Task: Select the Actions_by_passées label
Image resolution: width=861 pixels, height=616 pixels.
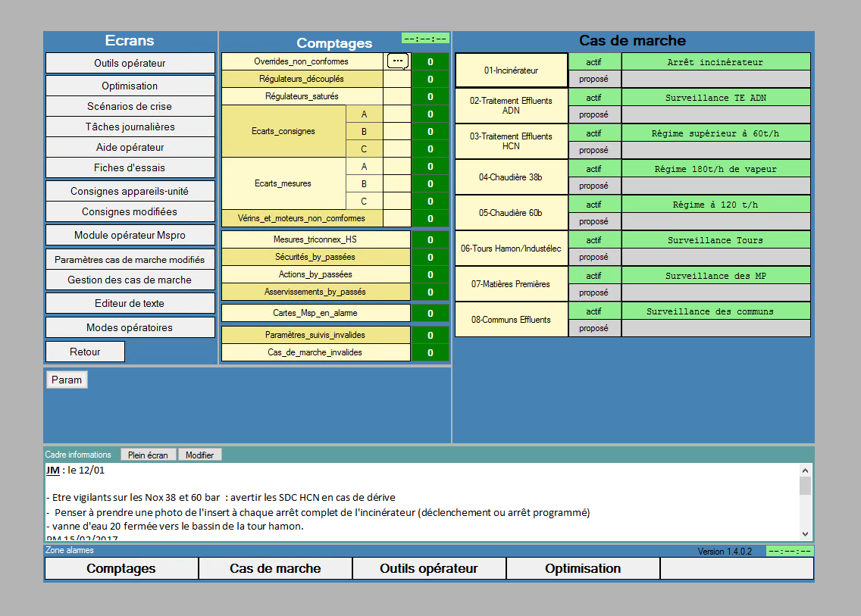Action: pos(316,274)
